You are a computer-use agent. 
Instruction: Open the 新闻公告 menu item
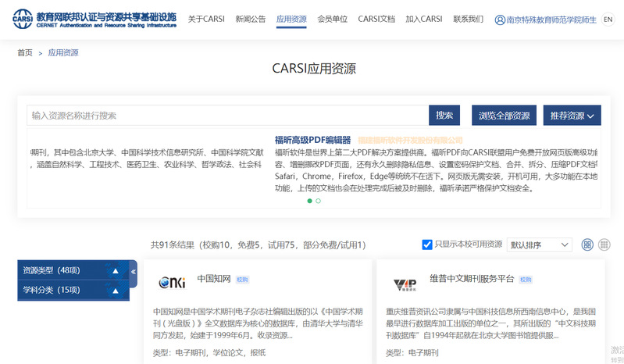(x=251, y=20)
